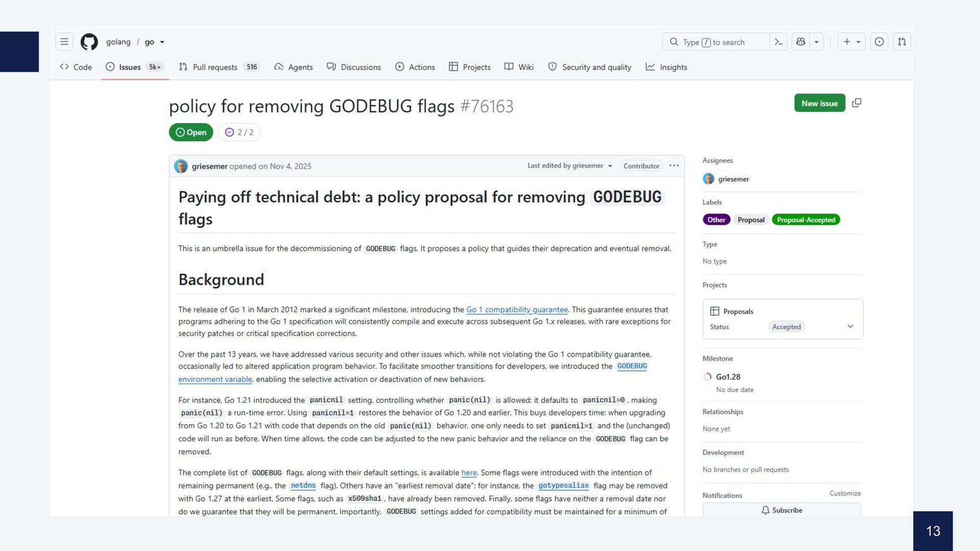Click the golang organization link
Viewport: 980px width, 551px height.
click(x=118, y=42)
